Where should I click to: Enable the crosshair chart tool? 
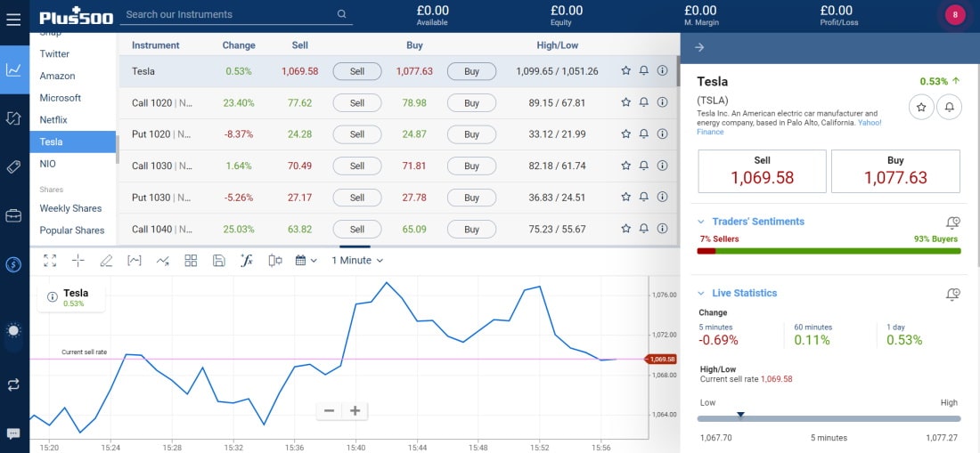click(x=78, y=260)
